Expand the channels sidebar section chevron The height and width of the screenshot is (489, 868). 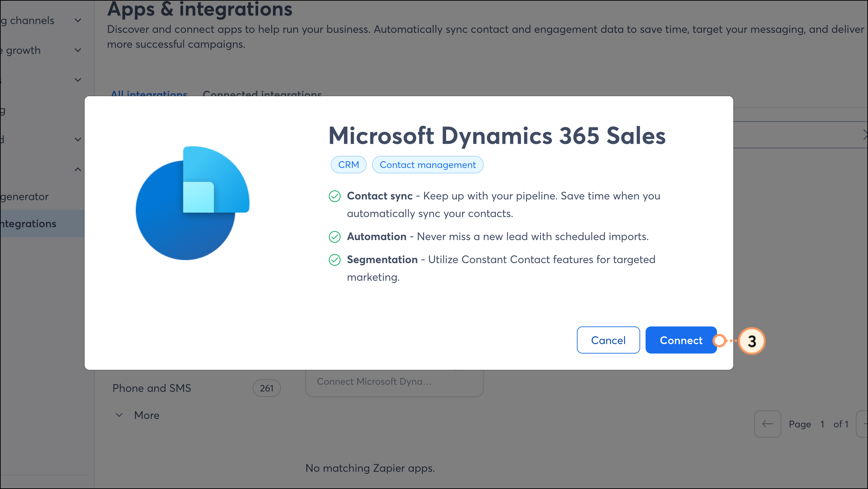[x=78, y=20]
